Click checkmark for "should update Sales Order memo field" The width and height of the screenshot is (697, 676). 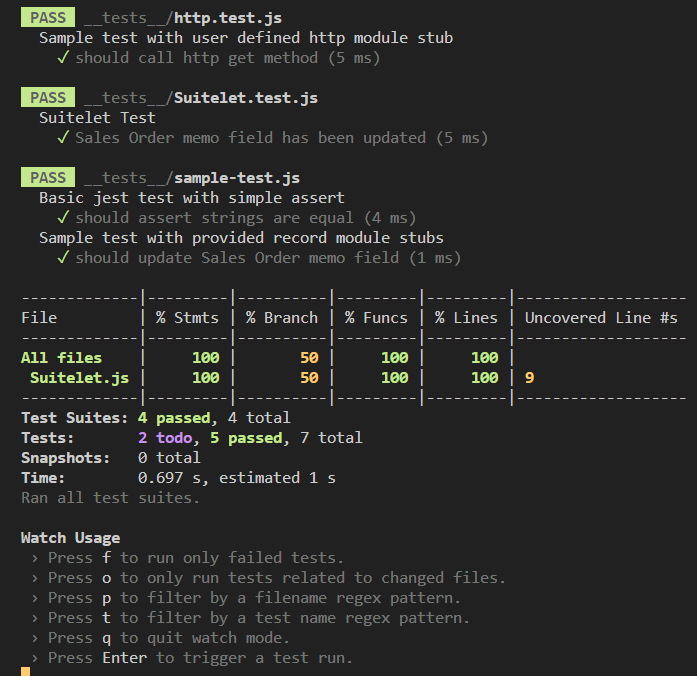(62, 258)
